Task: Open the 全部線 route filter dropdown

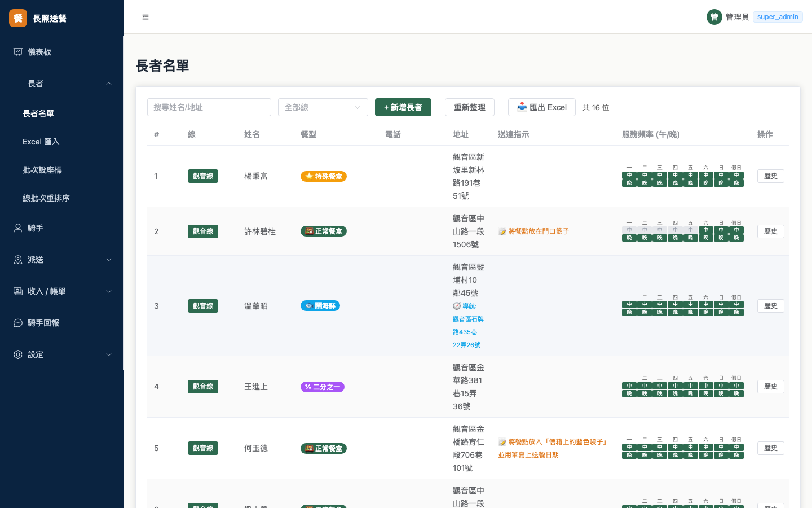Action: pos(323,107)
